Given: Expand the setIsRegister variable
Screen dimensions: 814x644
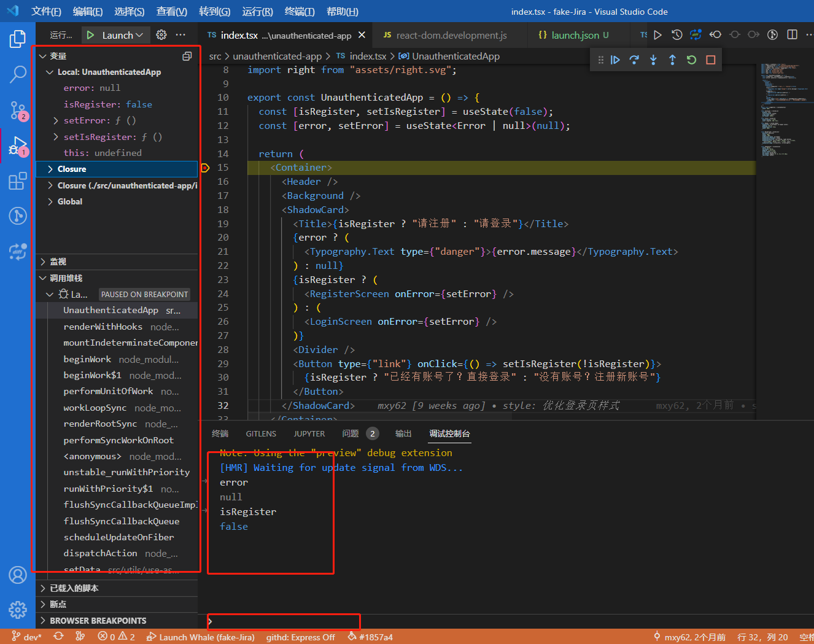Looking at the screenshot, I should click(117, 137).
